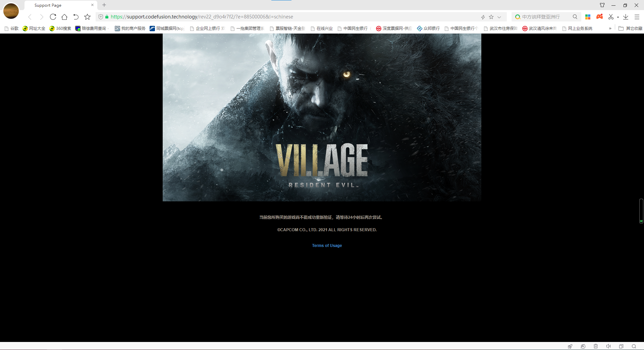Open the 中国民生银行个 bookmark
The height and width of the screenshot is (350, 644).
coord(461,29)
